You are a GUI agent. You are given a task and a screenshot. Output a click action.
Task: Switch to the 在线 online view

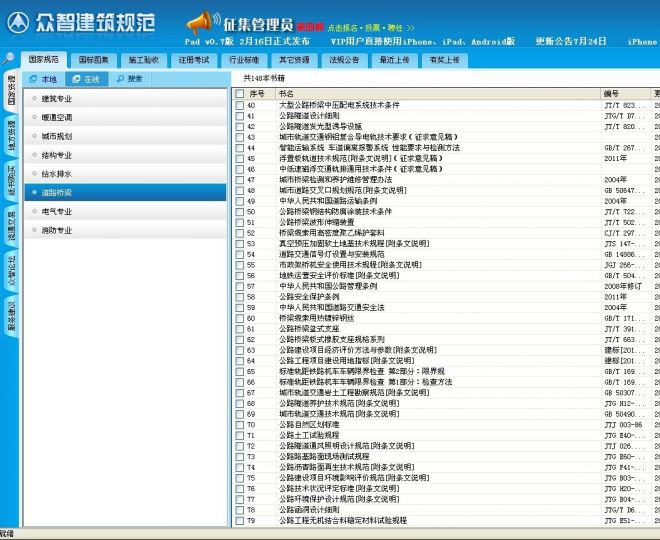(x=86, y=79)
